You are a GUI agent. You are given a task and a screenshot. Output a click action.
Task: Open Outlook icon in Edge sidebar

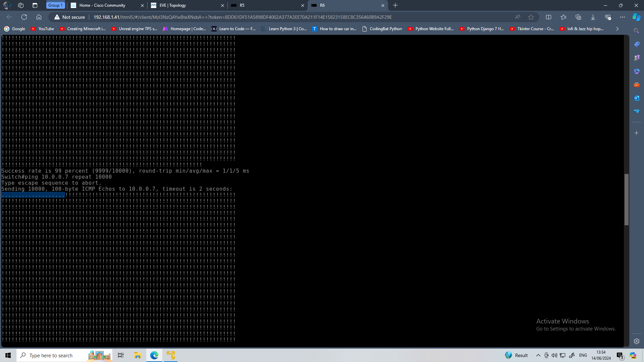click(636, 98)
